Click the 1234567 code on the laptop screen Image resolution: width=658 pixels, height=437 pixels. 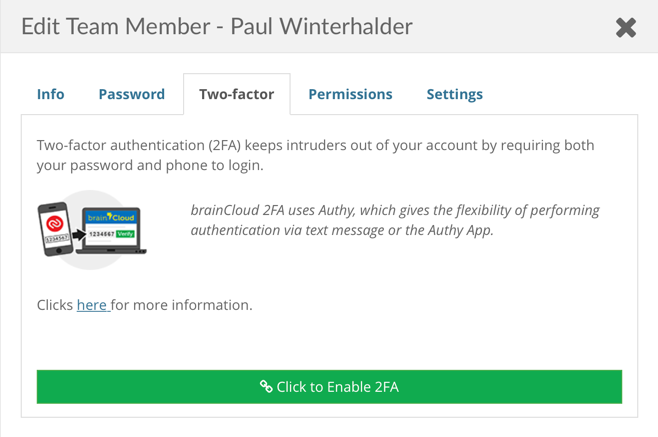point(99,233)
